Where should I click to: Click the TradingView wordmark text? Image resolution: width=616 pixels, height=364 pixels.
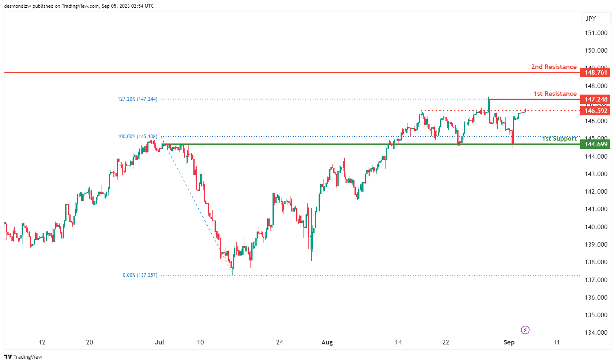click(28, 357)
